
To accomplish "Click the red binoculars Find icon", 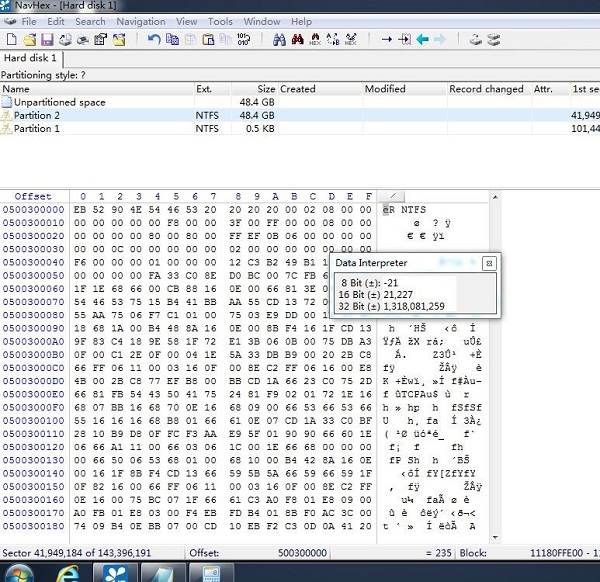I will pyautogui.click(x=297, y=39).
